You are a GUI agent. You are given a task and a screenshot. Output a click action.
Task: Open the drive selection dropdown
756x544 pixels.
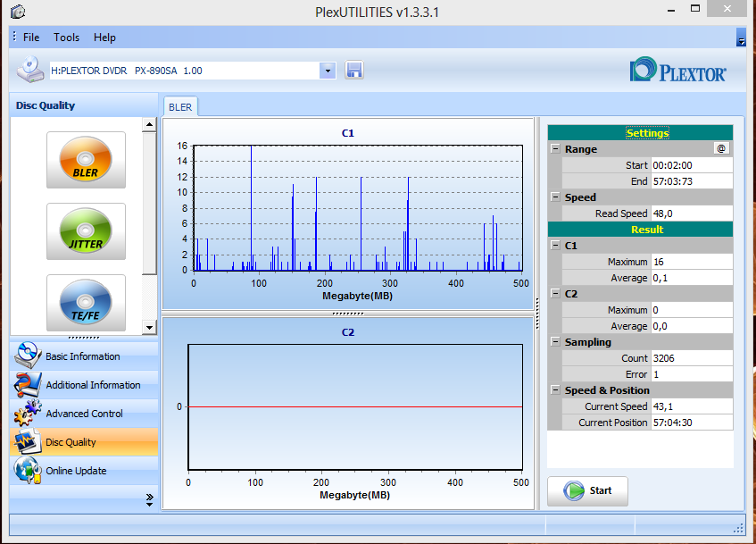328,71
